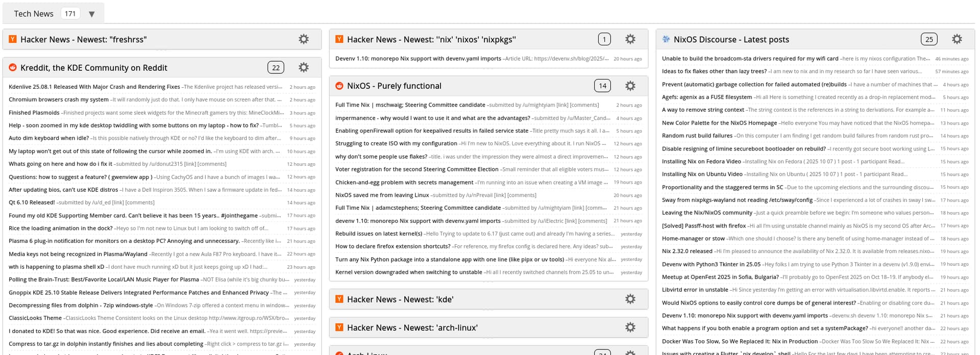Open 'Qt 6.10 Released!' entry

click(x=32, y=202)
